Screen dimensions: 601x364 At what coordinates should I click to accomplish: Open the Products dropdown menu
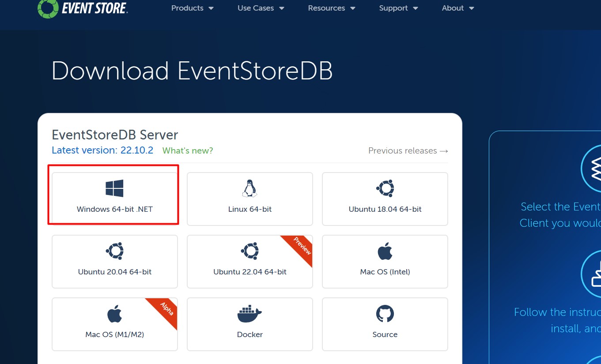(193, 8)
